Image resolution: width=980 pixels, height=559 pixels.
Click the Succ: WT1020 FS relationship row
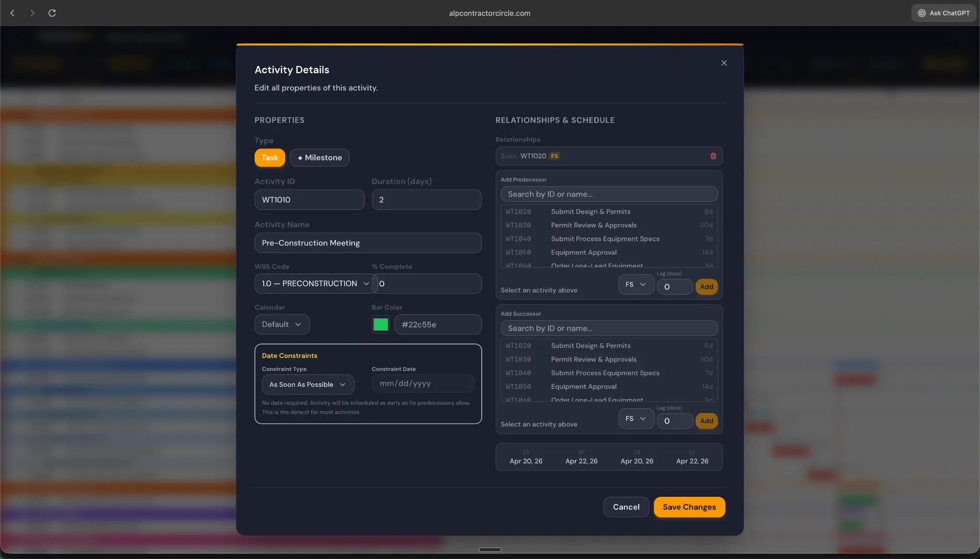pos(609,156)
